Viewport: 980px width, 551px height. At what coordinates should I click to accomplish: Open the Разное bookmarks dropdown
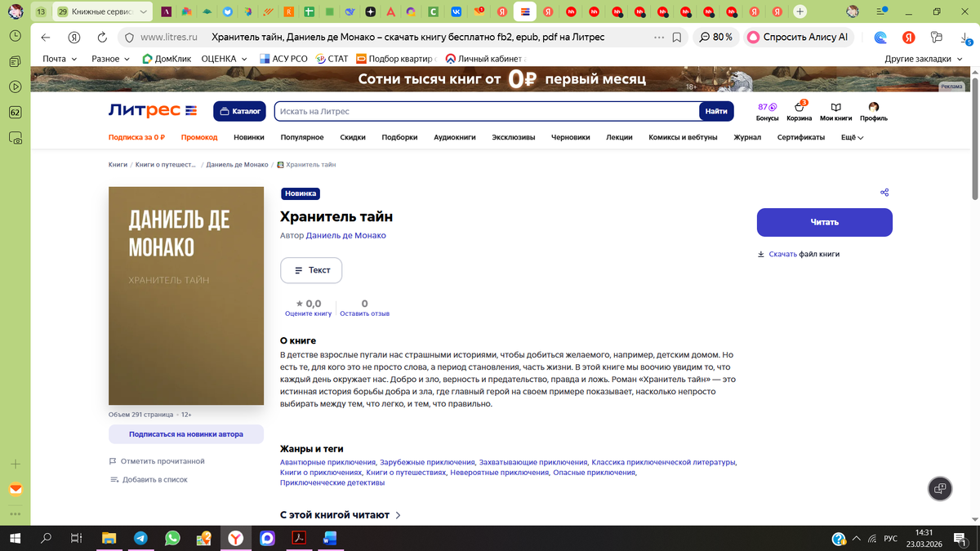(x=110, y=59)
